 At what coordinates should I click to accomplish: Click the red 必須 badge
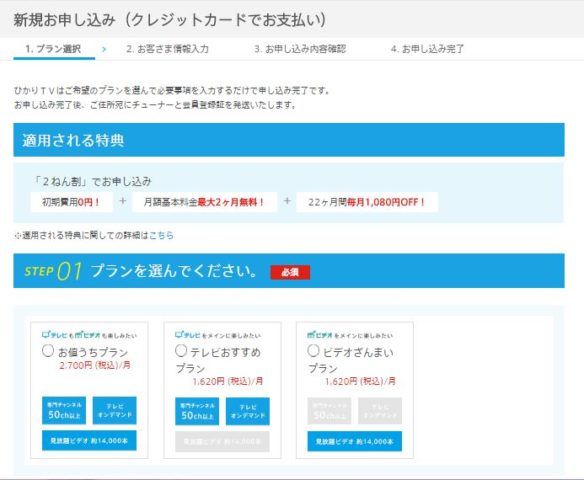290,272
